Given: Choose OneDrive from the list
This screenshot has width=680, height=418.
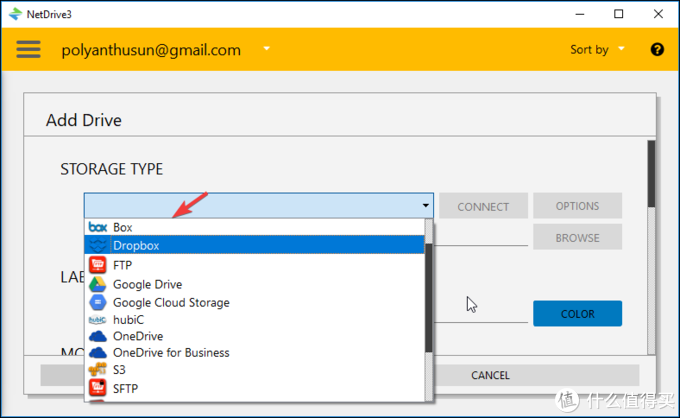Looking at the screenshot, I should 254,336.
